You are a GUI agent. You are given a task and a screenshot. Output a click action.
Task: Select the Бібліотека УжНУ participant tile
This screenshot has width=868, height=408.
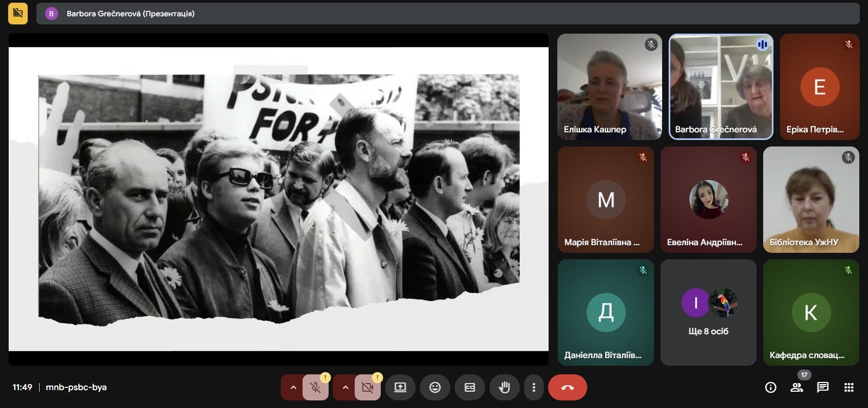pyautogui.click(x=811, y=200)
